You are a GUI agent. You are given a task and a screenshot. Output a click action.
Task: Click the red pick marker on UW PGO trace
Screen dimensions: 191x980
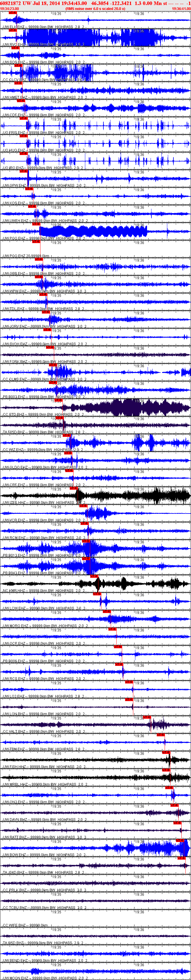point(36,224)
